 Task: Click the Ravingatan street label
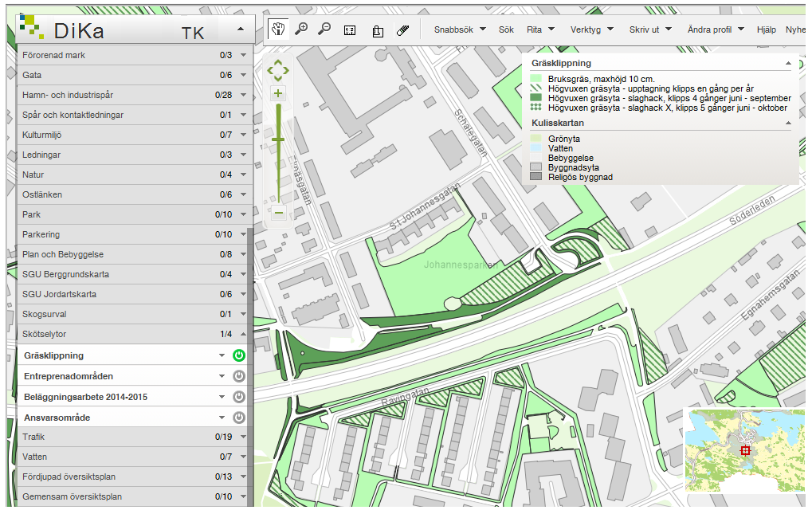(405, 397)
